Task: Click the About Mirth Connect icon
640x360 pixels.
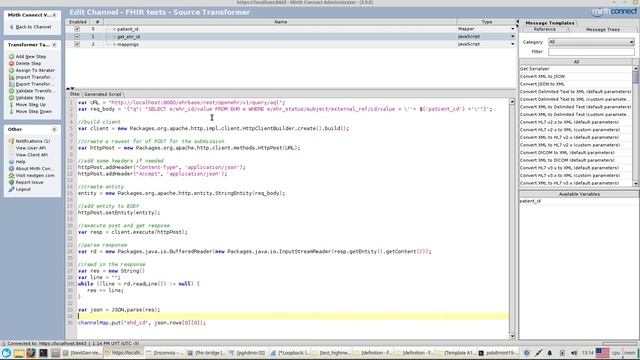Action: [11, 169]
